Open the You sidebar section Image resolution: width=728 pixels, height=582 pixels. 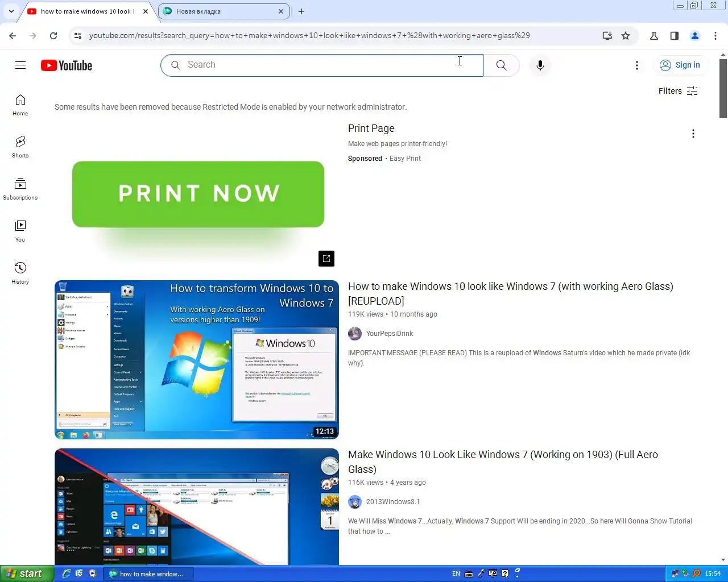click(x=20, y=231)
